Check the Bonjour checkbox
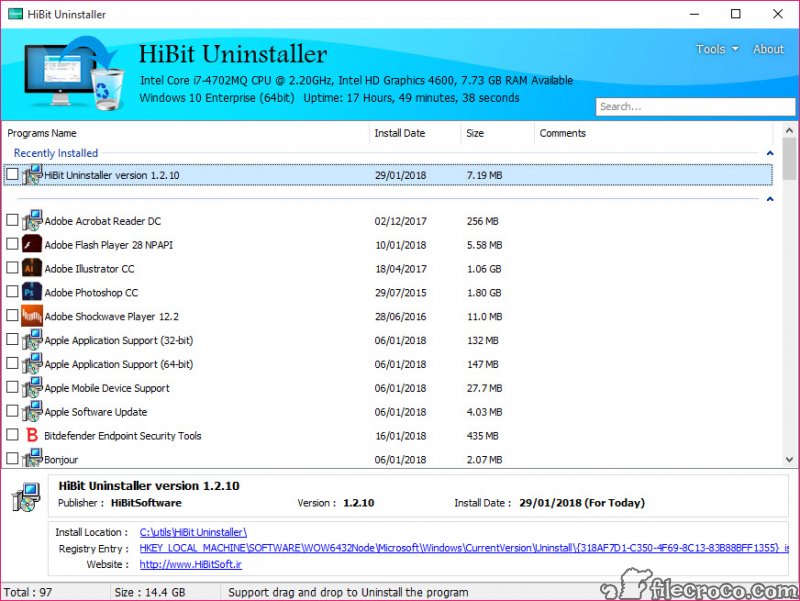800x601 pixels. tap(12, 459)
